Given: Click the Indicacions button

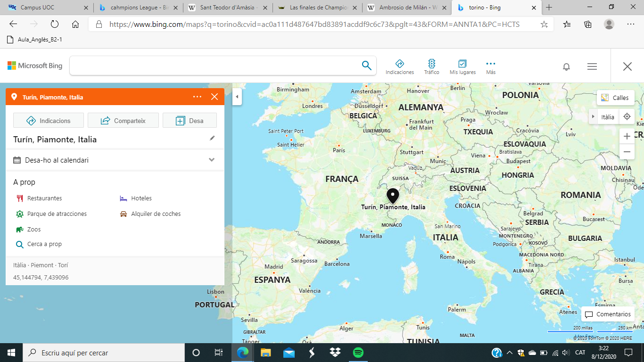Looking at the screenshot, I should 49,120.
